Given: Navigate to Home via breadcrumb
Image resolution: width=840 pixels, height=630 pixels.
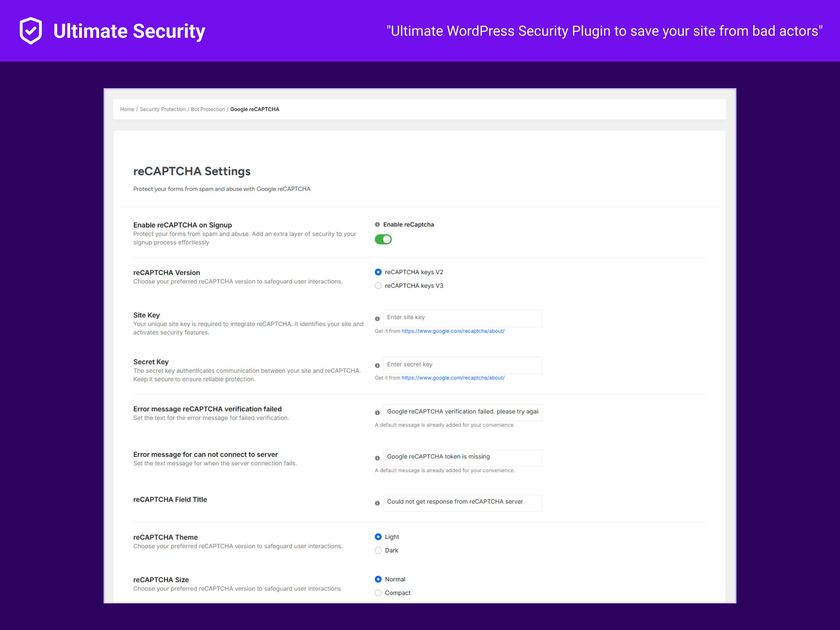Looking at the screenshot, I should pos(127,109).
